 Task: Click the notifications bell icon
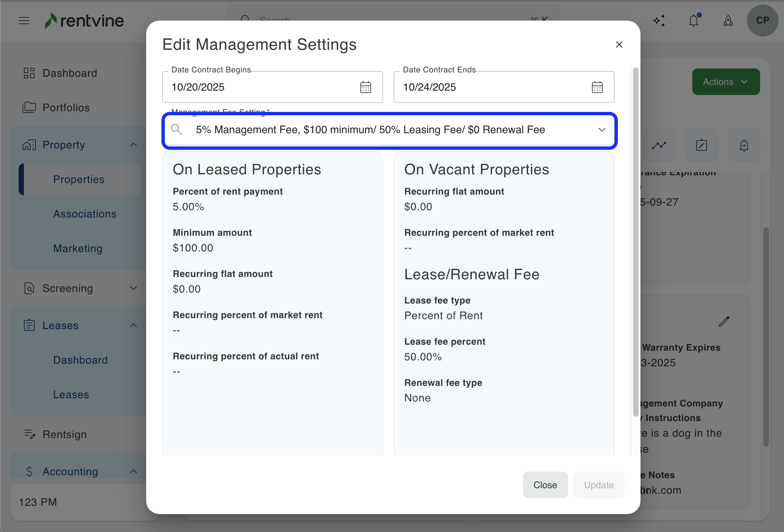(x=694, y=21)
